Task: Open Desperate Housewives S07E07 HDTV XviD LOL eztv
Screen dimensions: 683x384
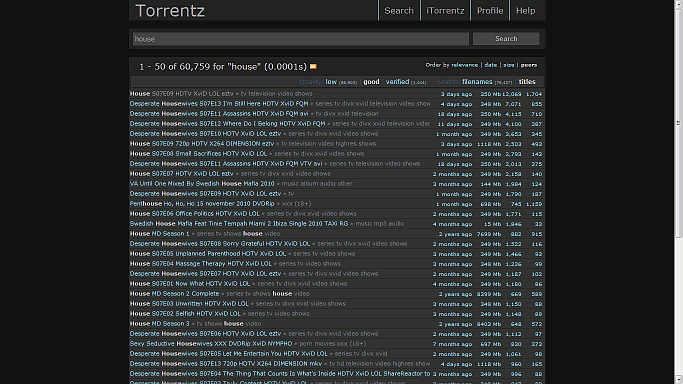Action: (205, 274)
